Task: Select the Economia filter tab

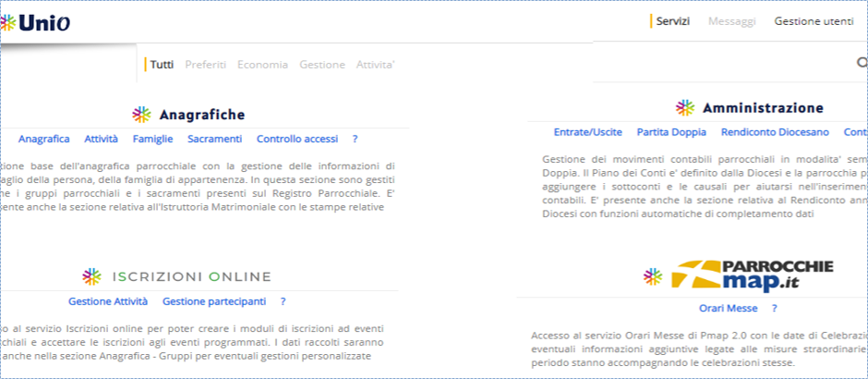Action: pos(262,65)
